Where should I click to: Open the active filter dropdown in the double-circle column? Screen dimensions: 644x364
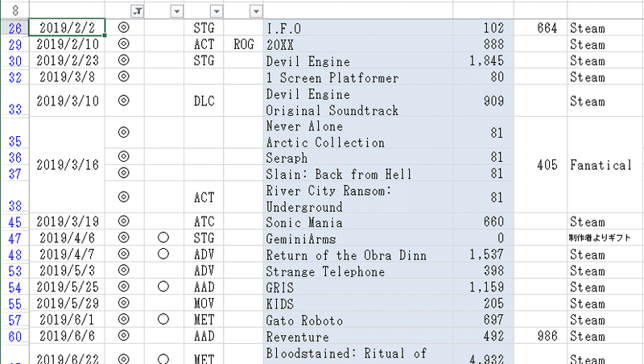[x=137, y=11]
